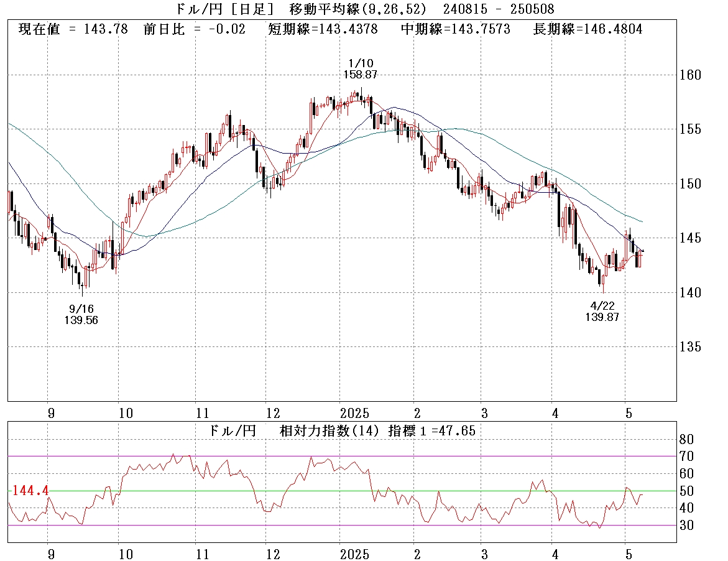The image size is (728, 561).
Task: Click the 9/16 low label of 139.56
Action: point(81,314)
